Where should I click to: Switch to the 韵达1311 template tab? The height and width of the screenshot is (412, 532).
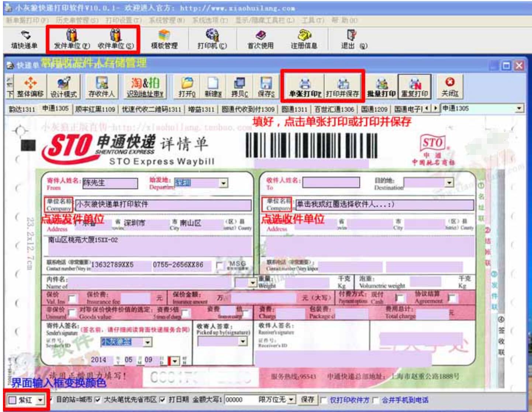22,109
